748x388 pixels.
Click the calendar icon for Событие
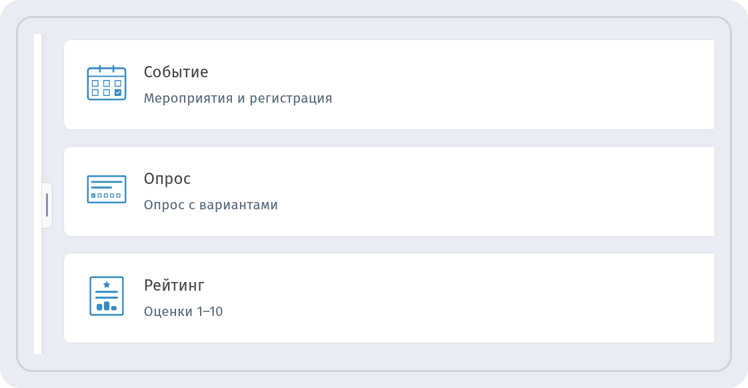106,83
